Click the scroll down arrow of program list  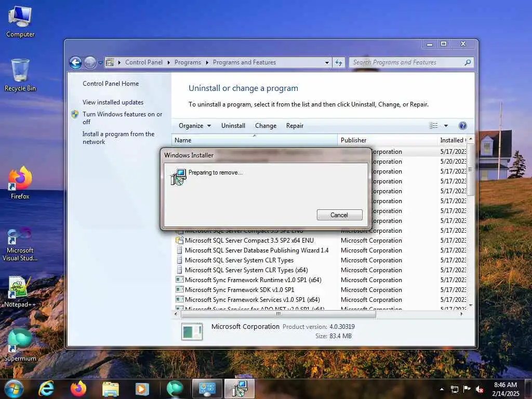click(471, 305)
